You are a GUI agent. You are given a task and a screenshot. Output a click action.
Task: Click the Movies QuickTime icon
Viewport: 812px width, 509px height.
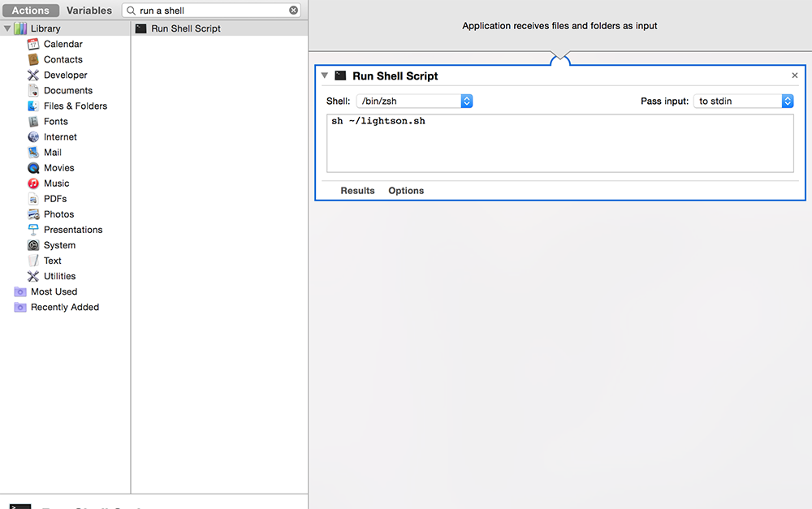pyautogui.click(x=33, y=168)
